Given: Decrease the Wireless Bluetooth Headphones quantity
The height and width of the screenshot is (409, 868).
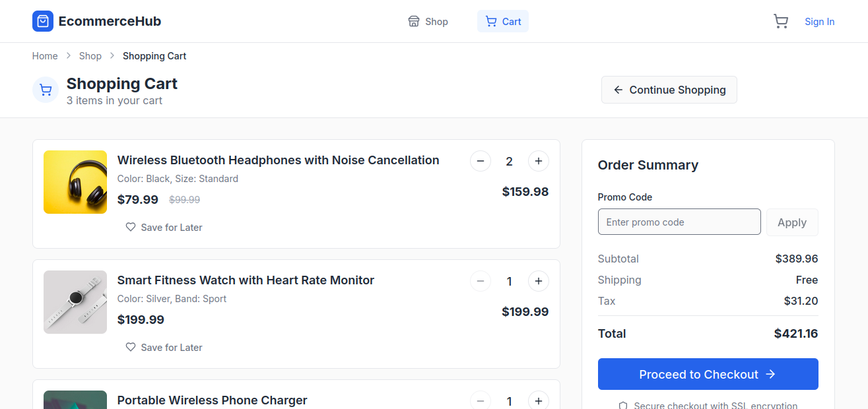Looking at the screenshot, I should (x=480, y=161).
